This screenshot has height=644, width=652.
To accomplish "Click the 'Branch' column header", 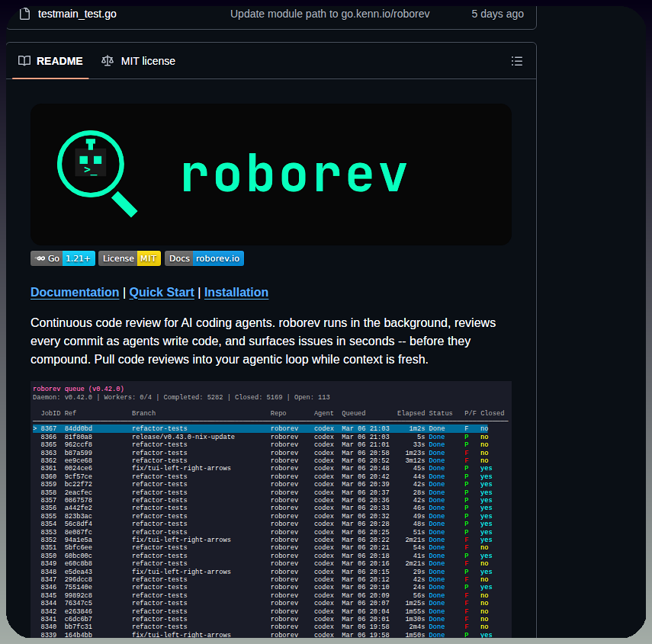I will pos(143,413).
